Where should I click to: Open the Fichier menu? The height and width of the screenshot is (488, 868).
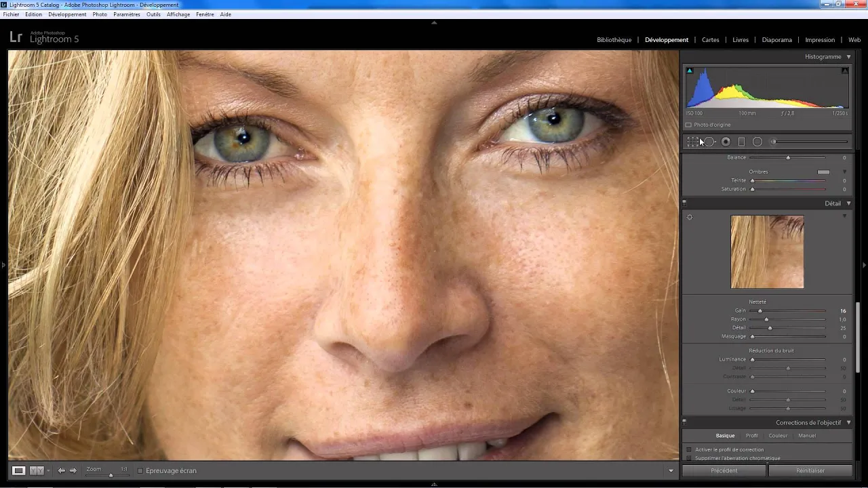click(x=12, y=14)
